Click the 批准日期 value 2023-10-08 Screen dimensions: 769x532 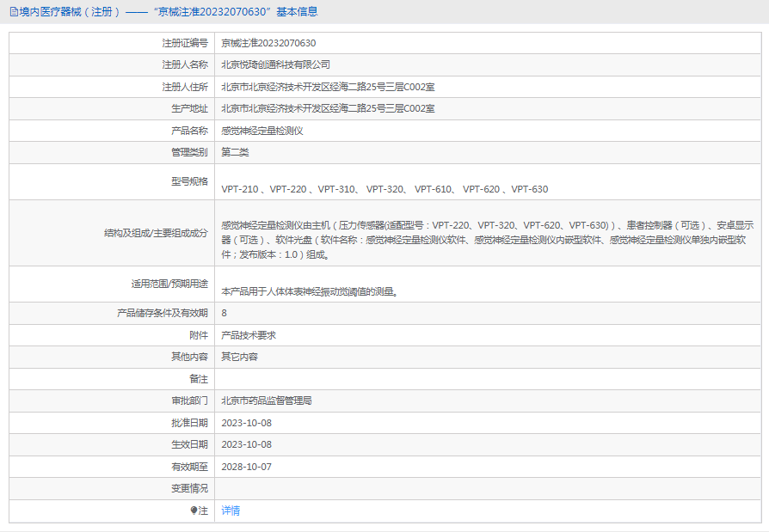pos(246,423)
